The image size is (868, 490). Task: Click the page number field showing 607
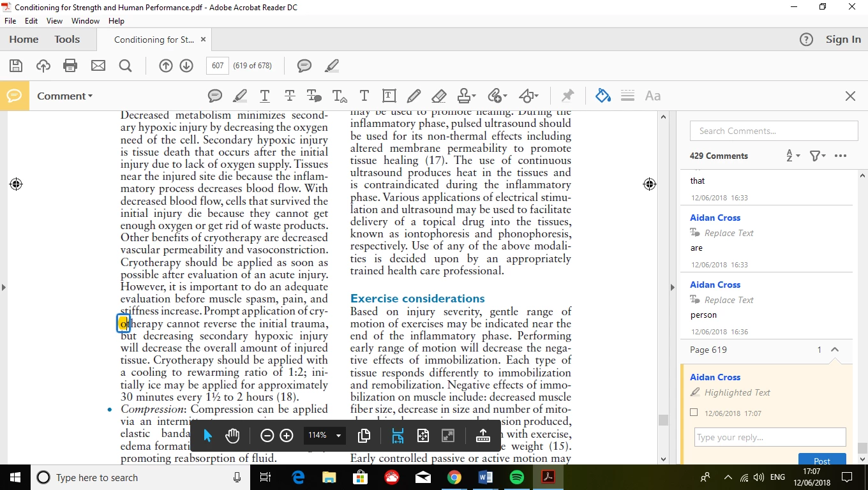218,66
